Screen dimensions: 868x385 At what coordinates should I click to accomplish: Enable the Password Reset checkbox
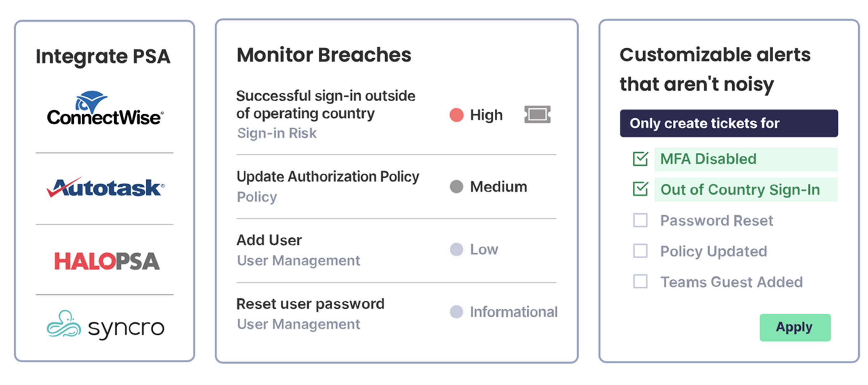coord(640,220)
